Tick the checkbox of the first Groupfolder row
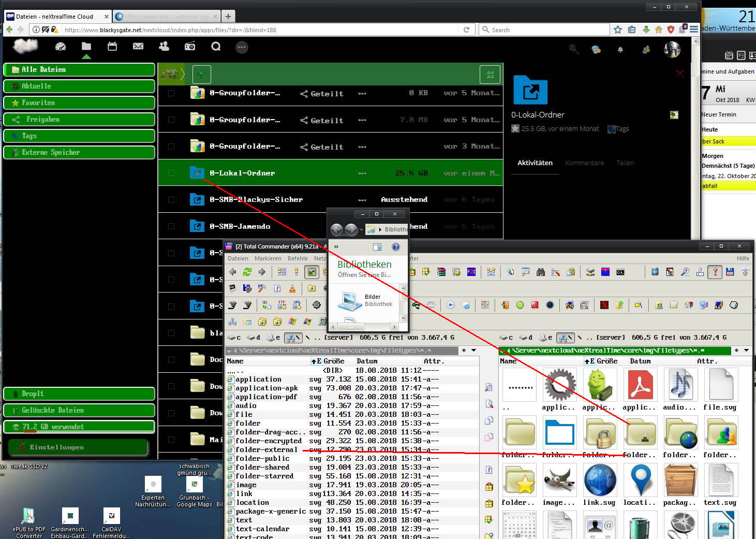Screen dimensions: 756x539 pos(171,94)
